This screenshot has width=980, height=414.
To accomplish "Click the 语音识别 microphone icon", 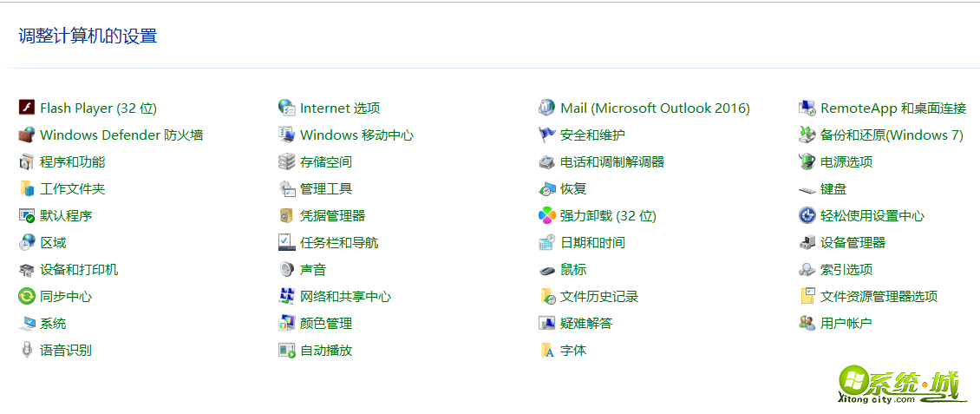I will (26, 350).
